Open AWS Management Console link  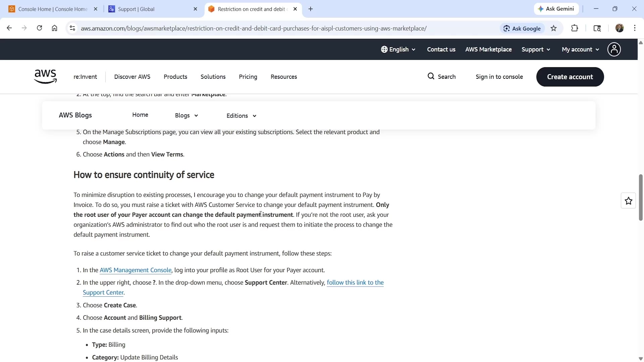click(136, 270)
